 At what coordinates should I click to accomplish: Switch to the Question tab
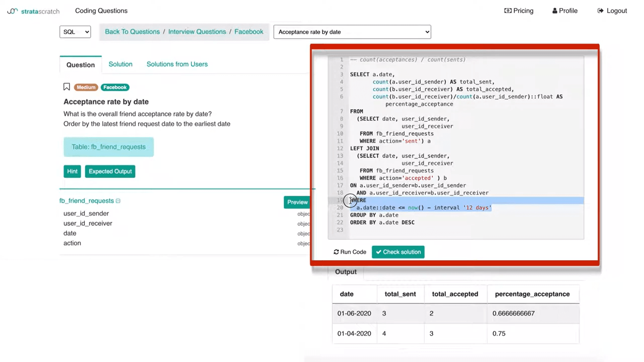(80, 65)
